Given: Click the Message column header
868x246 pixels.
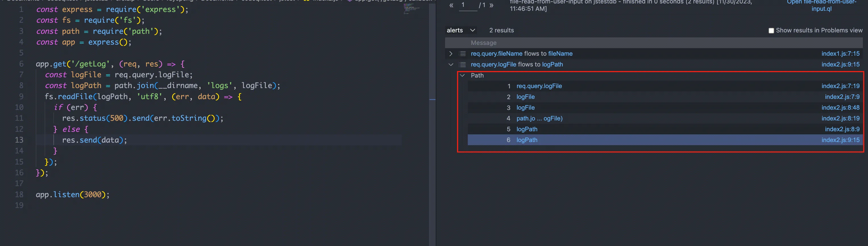Looking at the screenshot, I should point(483,43).
